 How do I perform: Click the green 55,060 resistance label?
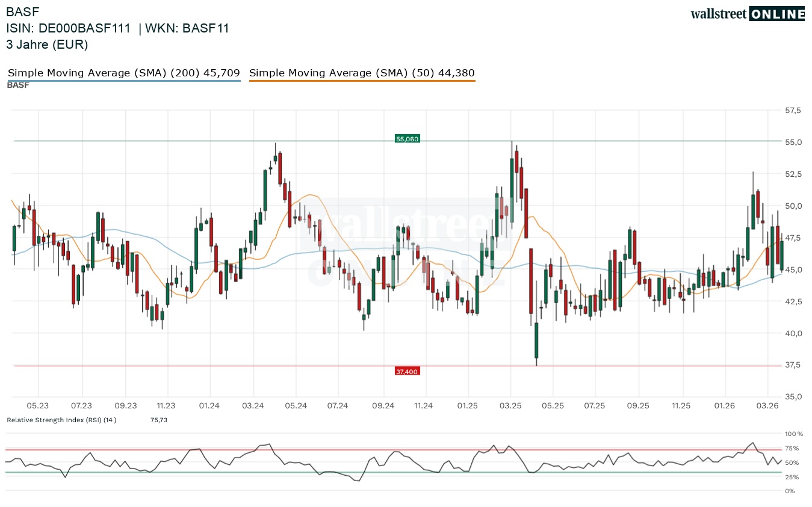point(407,139)
